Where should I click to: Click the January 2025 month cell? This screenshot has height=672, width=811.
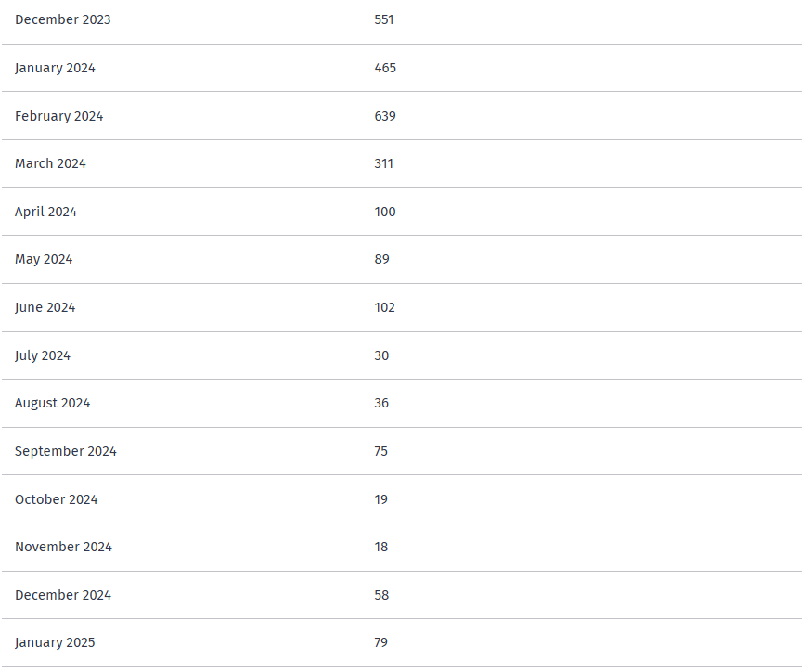(55, 642)
